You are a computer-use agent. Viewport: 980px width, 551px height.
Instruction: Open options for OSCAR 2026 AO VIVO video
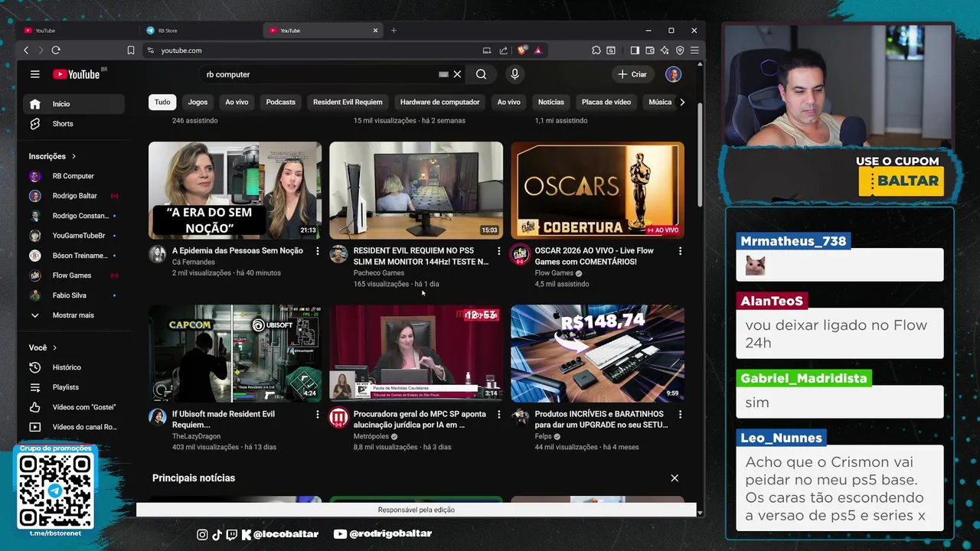680,251
